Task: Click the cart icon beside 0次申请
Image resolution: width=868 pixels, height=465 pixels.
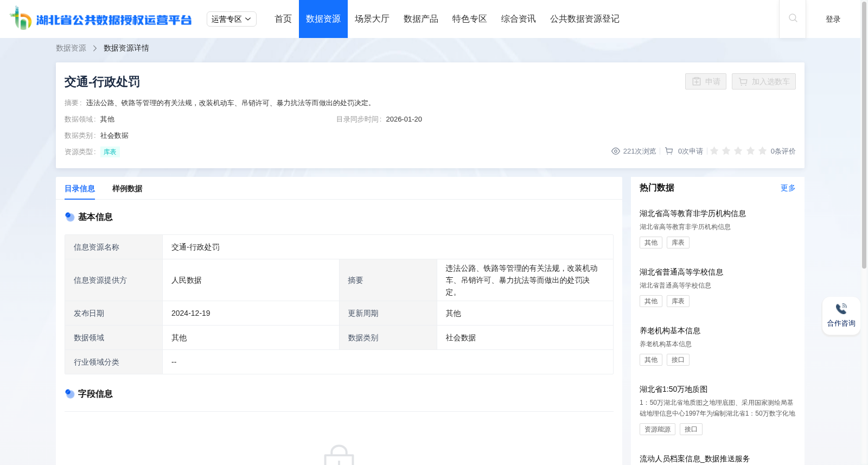Action: pyautogui.click(x=669, y=151)
